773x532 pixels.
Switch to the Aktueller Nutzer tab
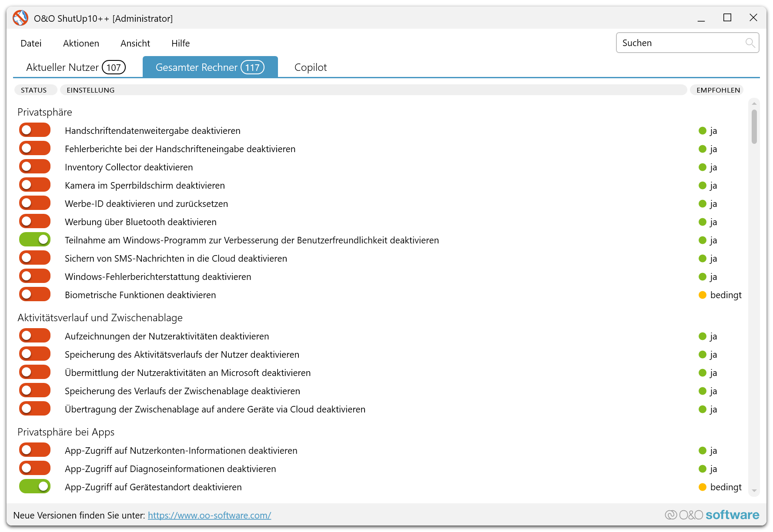76,67
